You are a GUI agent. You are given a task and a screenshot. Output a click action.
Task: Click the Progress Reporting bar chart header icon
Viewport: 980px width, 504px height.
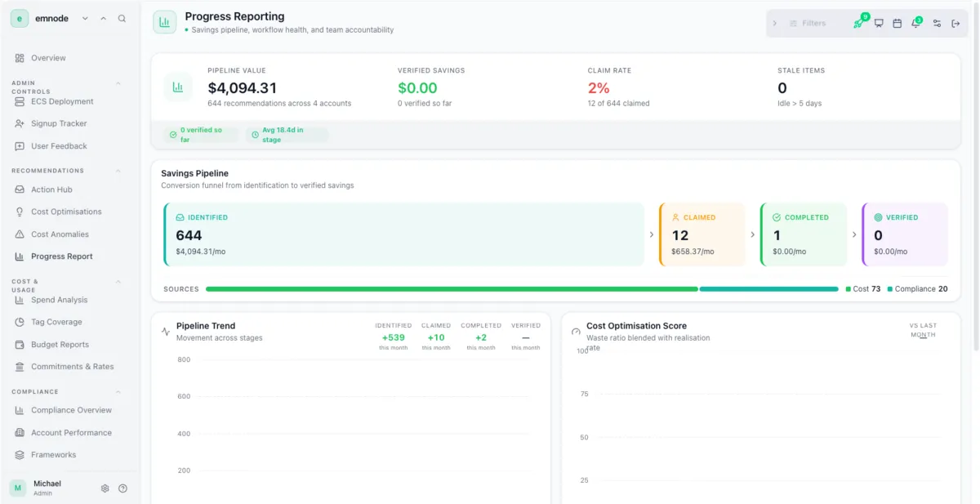pos(165,22)
